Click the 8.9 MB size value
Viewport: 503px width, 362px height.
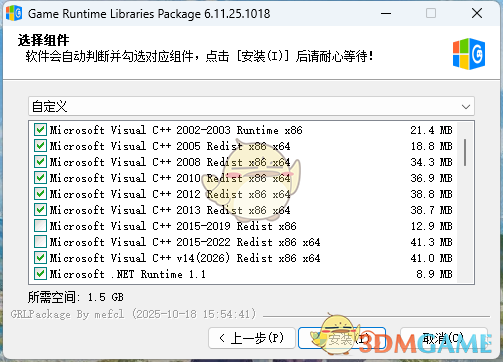[434, 274]
